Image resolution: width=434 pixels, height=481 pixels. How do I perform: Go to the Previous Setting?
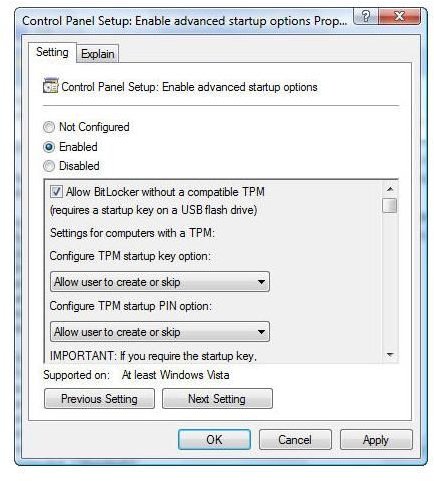99,399
